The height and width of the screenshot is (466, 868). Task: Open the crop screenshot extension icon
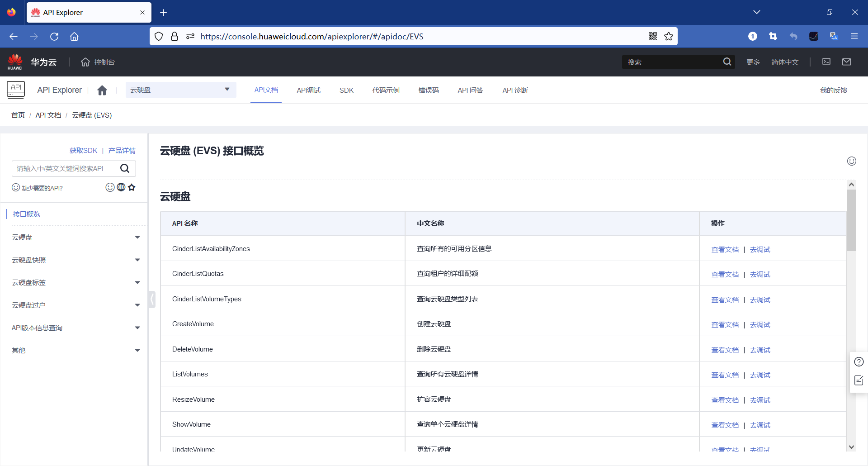pos(773,36)
